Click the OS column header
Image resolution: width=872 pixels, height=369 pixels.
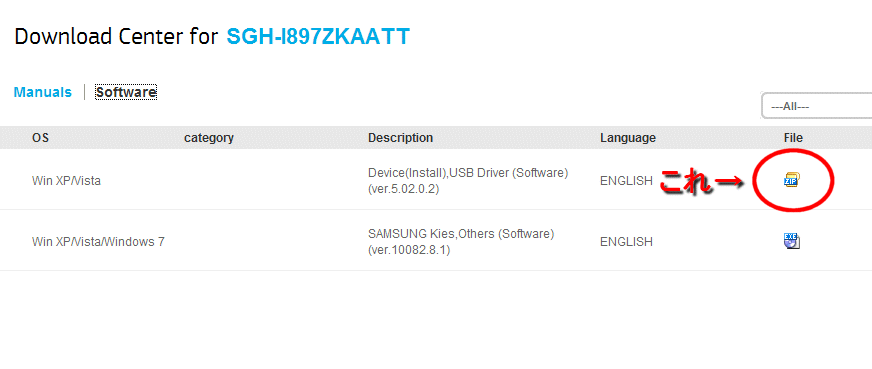point(40,138)
